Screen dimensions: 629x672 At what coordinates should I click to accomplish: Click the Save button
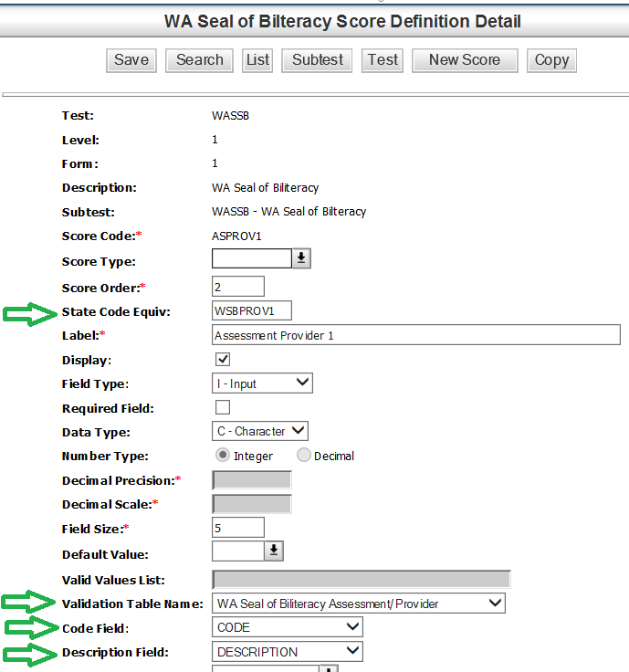131,60
